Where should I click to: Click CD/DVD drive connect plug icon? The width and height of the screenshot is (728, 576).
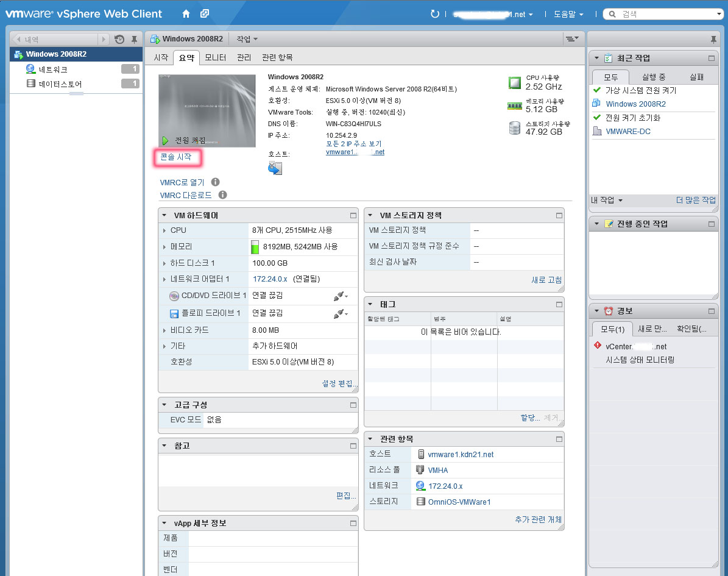[x=341, y=296]
